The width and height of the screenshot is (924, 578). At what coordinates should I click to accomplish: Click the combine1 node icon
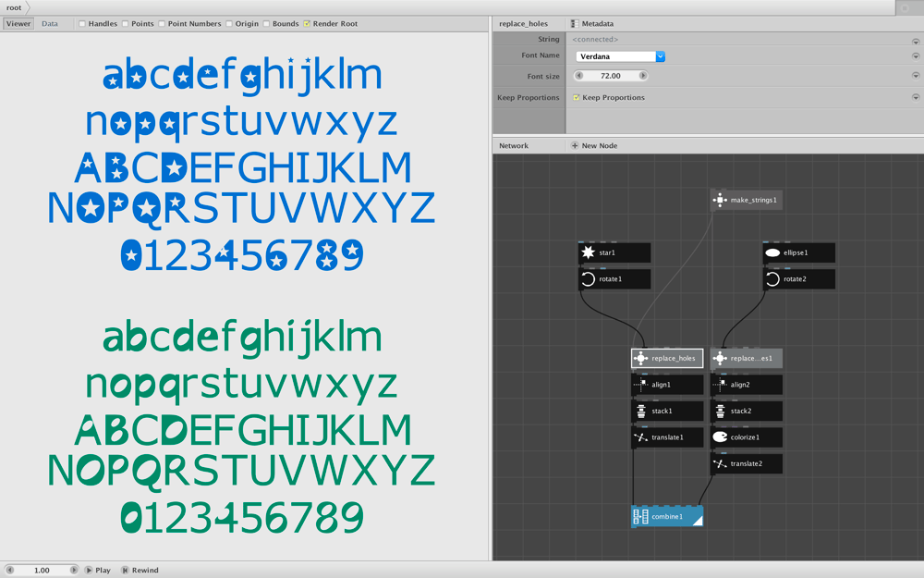tap(640, 517)
